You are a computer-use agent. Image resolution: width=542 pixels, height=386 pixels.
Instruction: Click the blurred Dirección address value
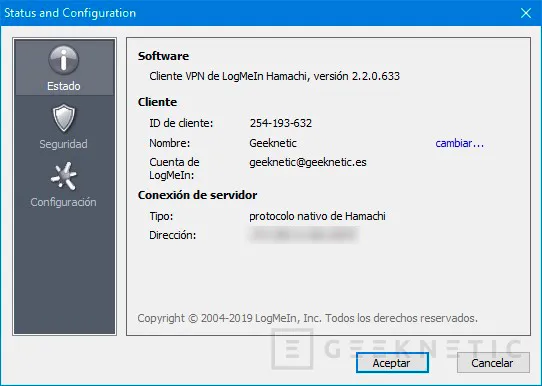304,235
